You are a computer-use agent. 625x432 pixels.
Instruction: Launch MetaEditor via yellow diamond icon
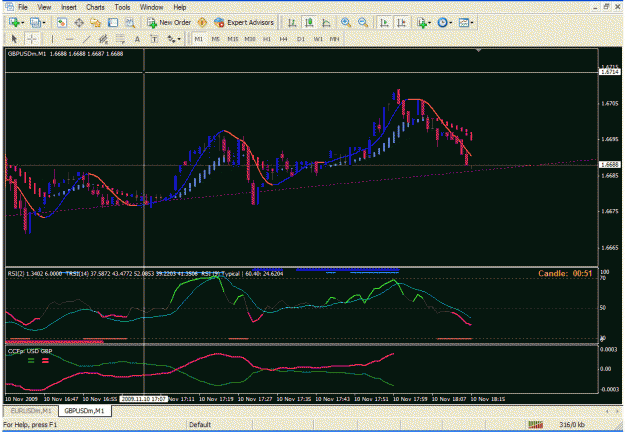202,23
